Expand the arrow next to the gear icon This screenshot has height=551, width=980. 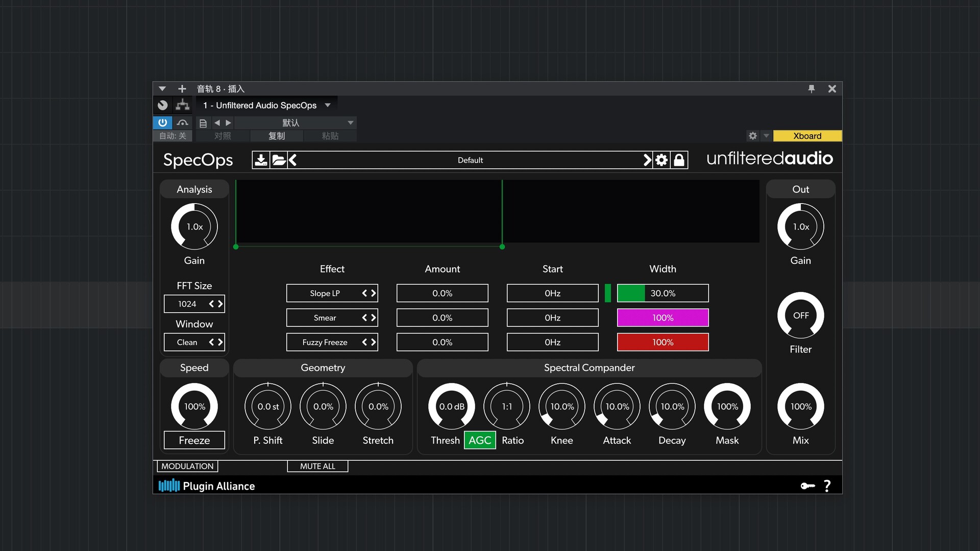point(766,136)
